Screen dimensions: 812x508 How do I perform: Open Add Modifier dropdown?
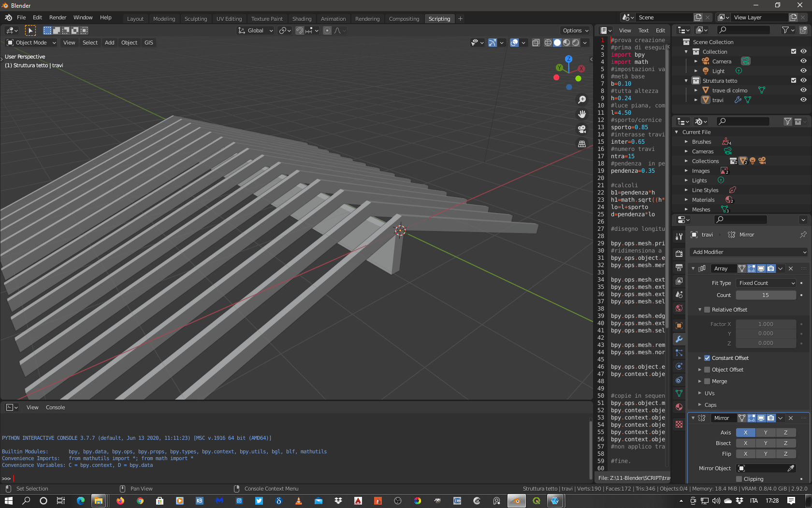748,252
